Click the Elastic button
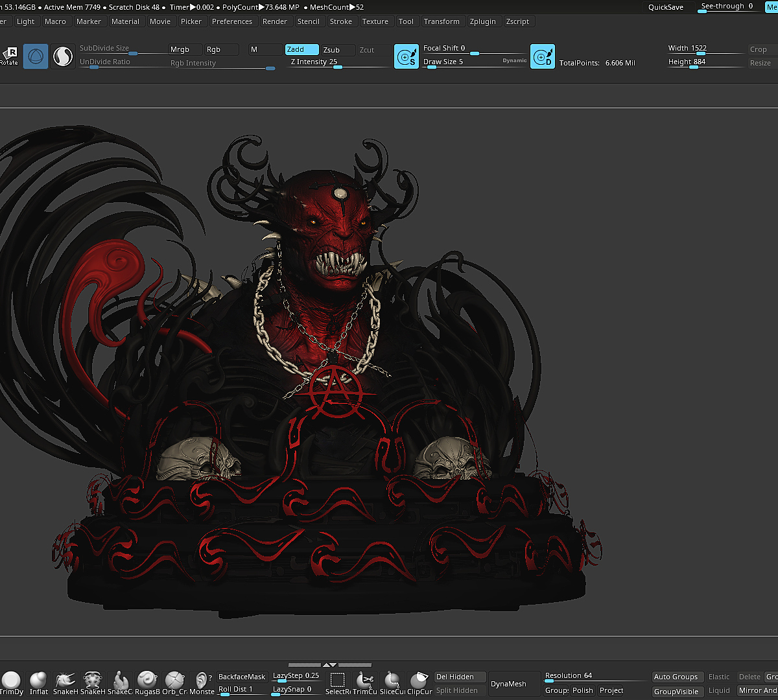This screenshot has height=700, width=778. pyautogui.click(x=719, y=677)
